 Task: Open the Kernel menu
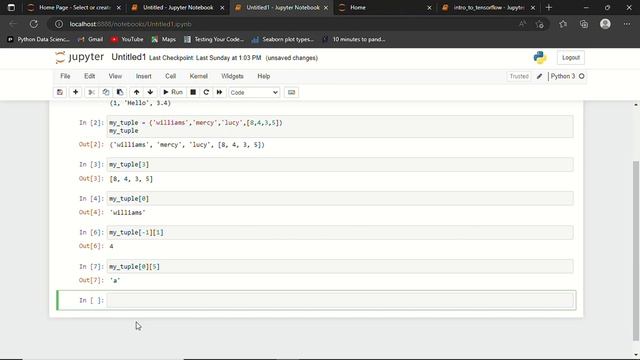pyautogui.click(x=199, y=76)
